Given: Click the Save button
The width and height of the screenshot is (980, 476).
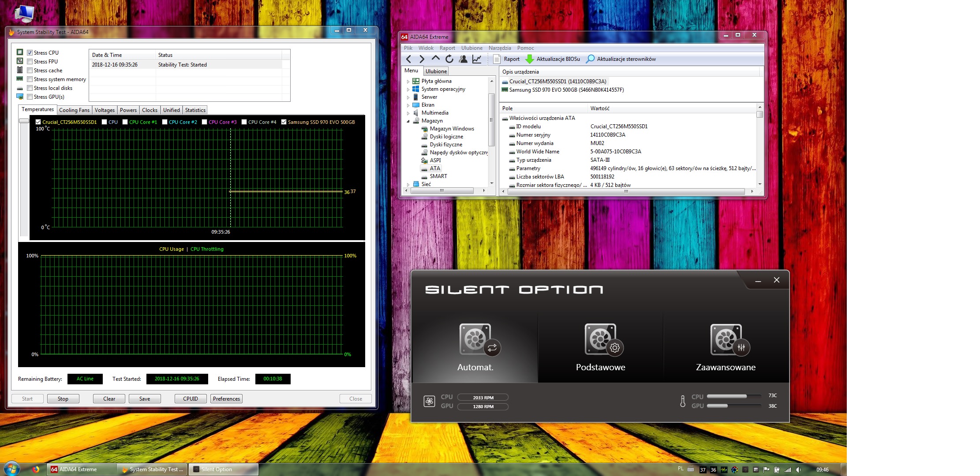Looking at the screenshot, I should click(145, 399).
